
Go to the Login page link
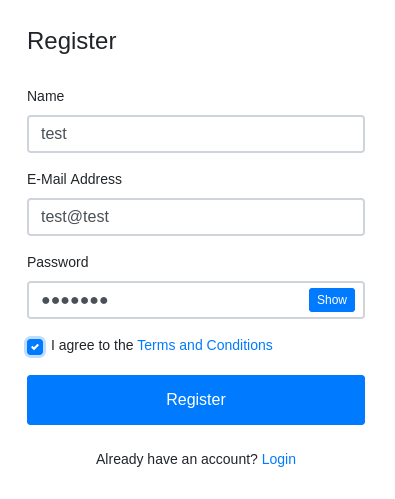click(x=279, y=459)
